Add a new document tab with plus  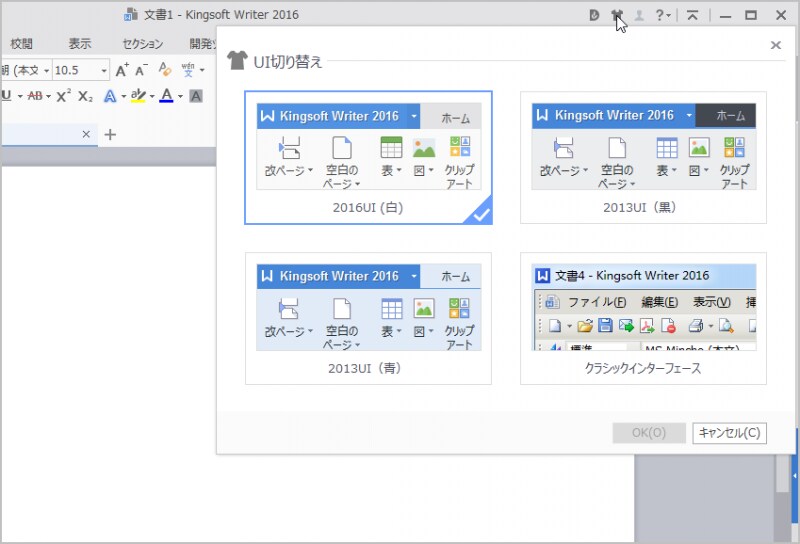pyautogui.click(x=110, y=134)
